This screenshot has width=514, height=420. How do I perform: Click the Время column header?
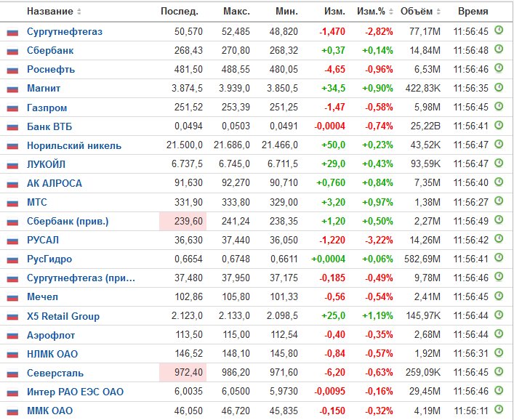(473, 12)
